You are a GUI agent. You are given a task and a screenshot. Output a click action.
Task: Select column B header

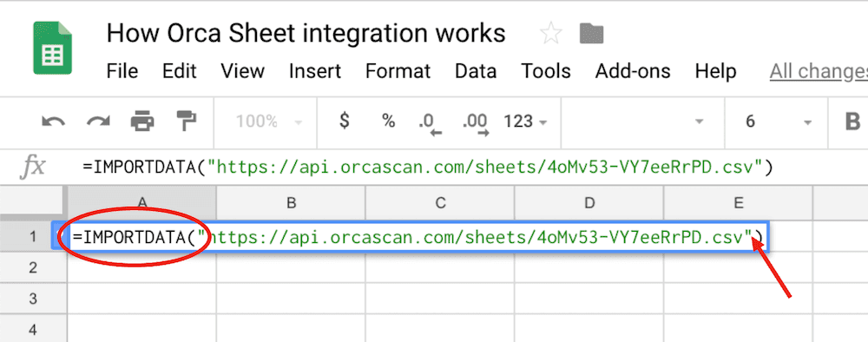[x=291, y=202]
